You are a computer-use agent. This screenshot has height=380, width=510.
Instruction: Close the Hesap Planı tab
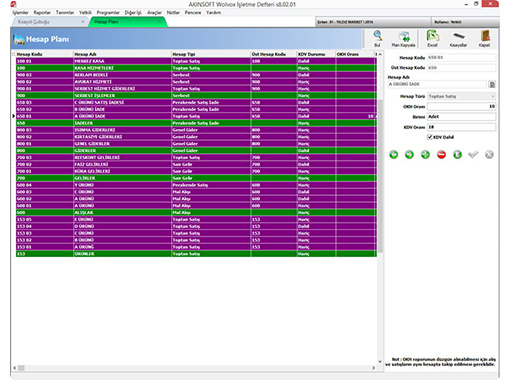160,22
